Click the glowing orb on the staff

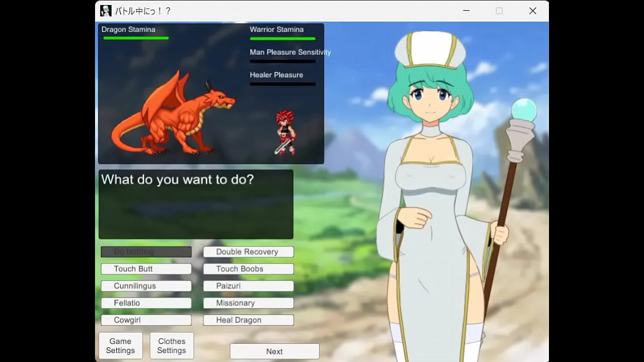click(x=524, y=109)
